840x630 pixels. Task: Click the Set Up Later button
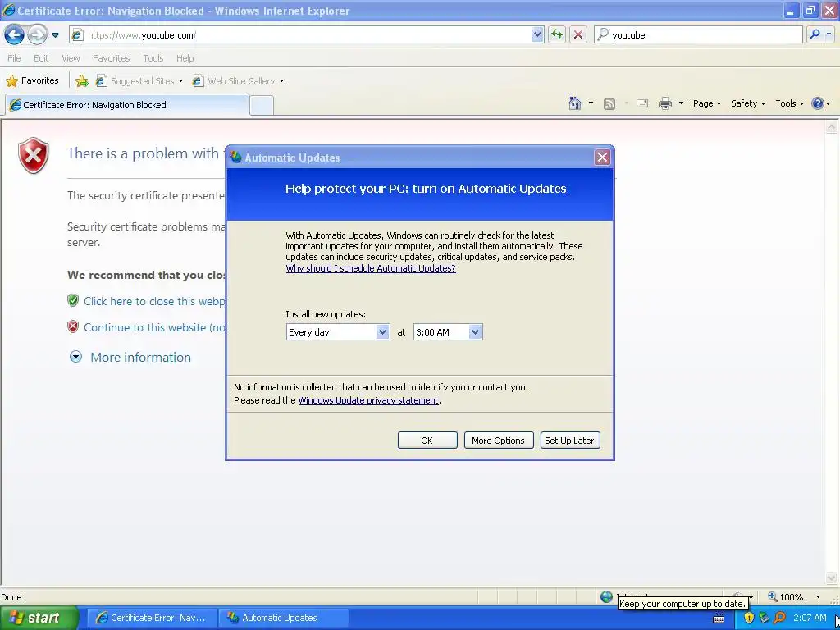coord(569,441)
